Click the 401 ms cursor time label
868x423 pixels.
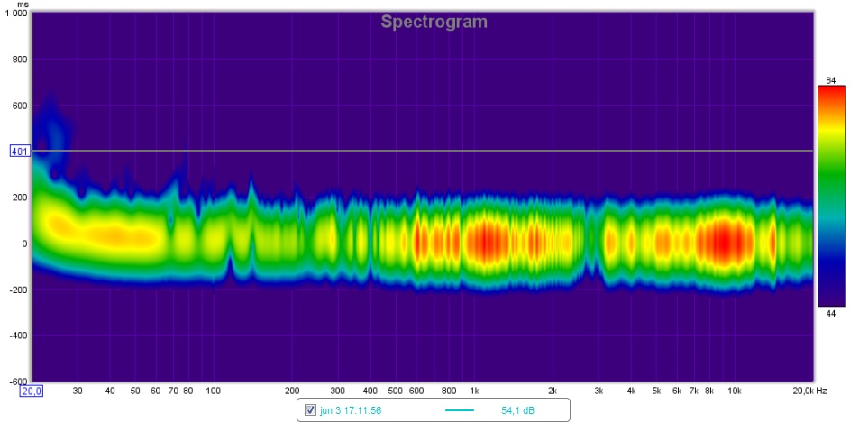click(x=19, y=151)
